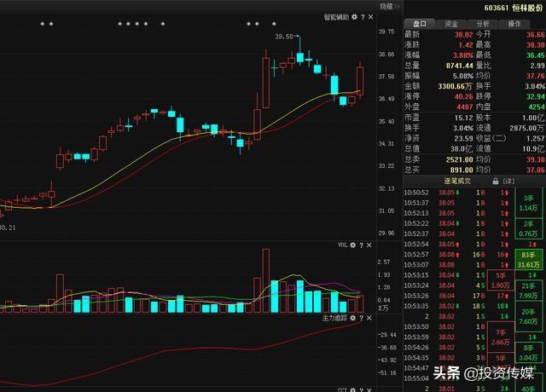The image size is (546, 392).
Task: Click the 总卖 value 2521.00
Action: click(460, 159)
